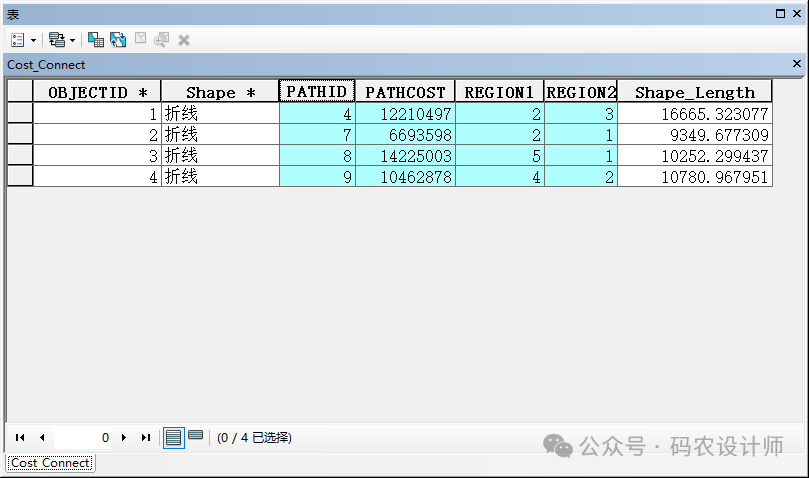Viewport: 809px width, 478px height.
Task: Click the Switch Selection icon
Action: (118, 40)
